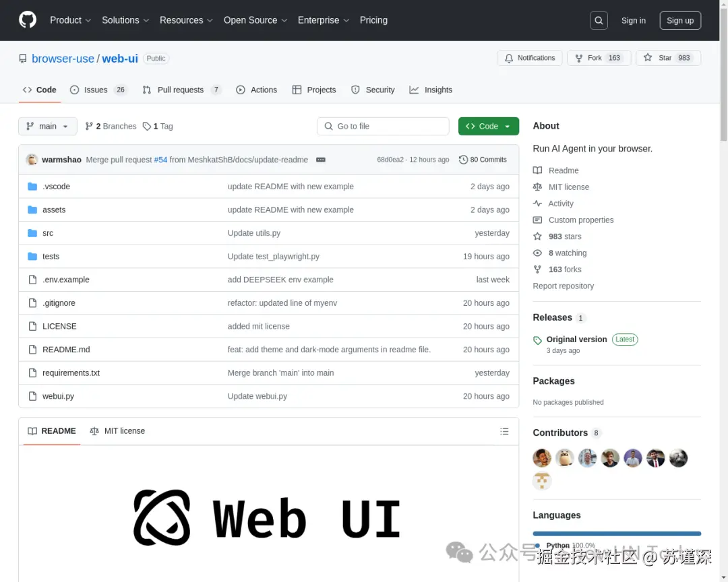Image resolution: width=728 pixels, height=582 pixels.
Task: Open the web-ui repository name link
Action: [x=120, y=59]
